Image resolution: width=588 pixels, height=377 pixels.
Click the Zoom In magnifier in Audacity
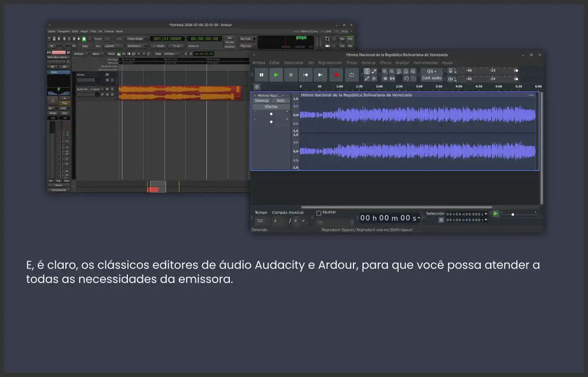pyautogui.click(x=385, y=71)
